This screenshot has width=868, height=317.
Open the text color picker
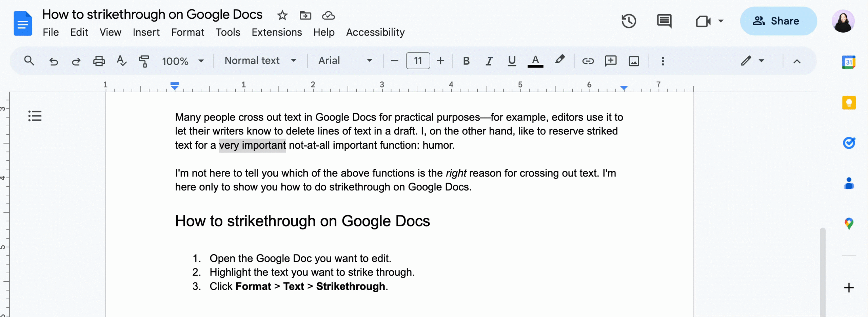pos(535,61)
